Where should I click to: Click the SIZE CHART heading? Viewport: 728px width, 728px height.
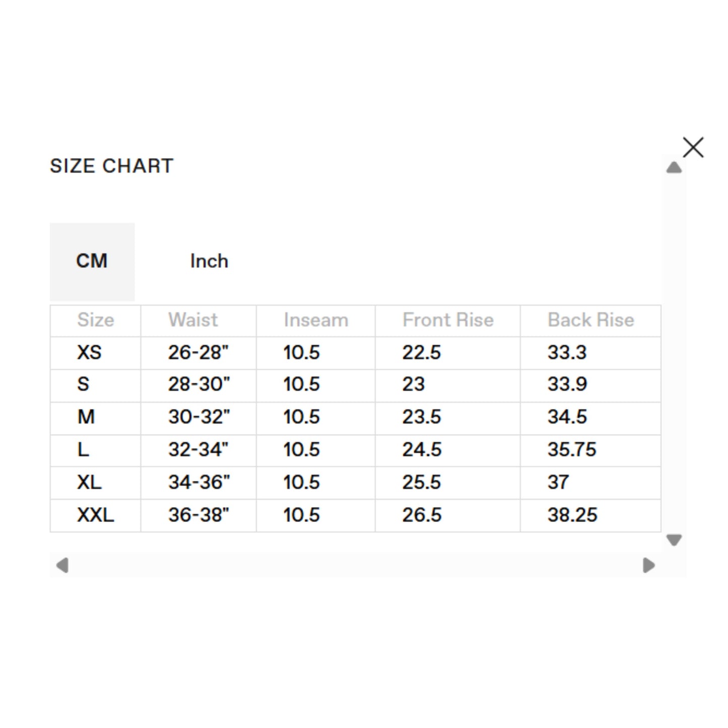click(x=112, y=166)
